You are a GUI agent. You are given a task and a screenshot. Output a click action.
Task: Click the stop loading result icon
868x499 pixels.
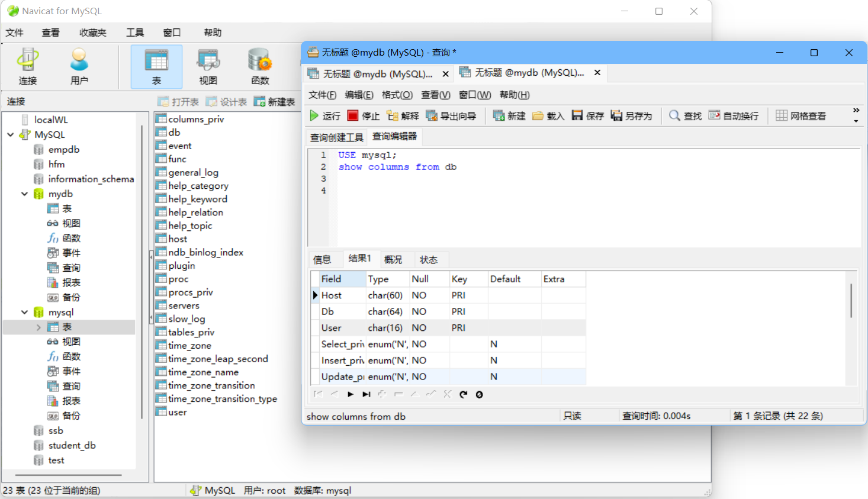[x=480, y=394]
